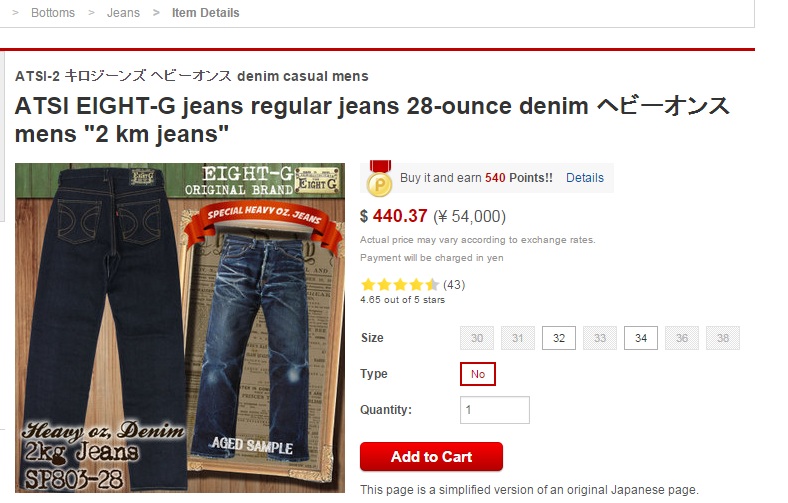Click the gold points medal icon
Screen dimensions: 788x503
pos(379,179)
